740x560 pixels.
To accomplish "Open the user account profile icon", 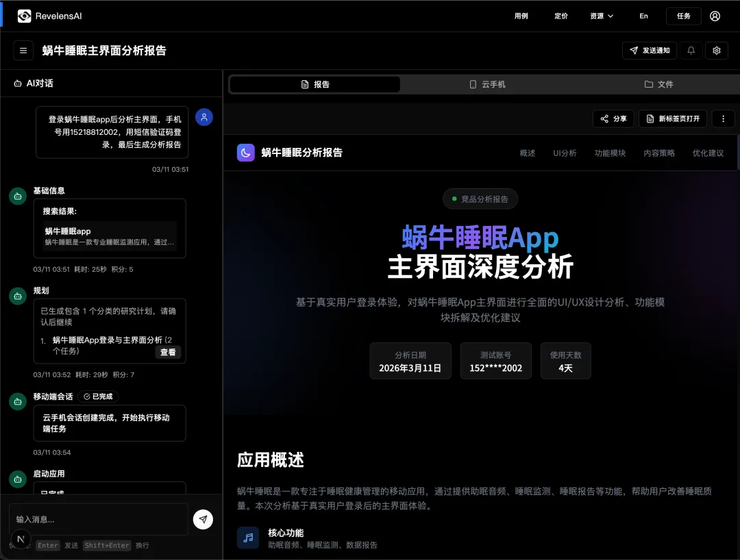I will tap(715, 16).
